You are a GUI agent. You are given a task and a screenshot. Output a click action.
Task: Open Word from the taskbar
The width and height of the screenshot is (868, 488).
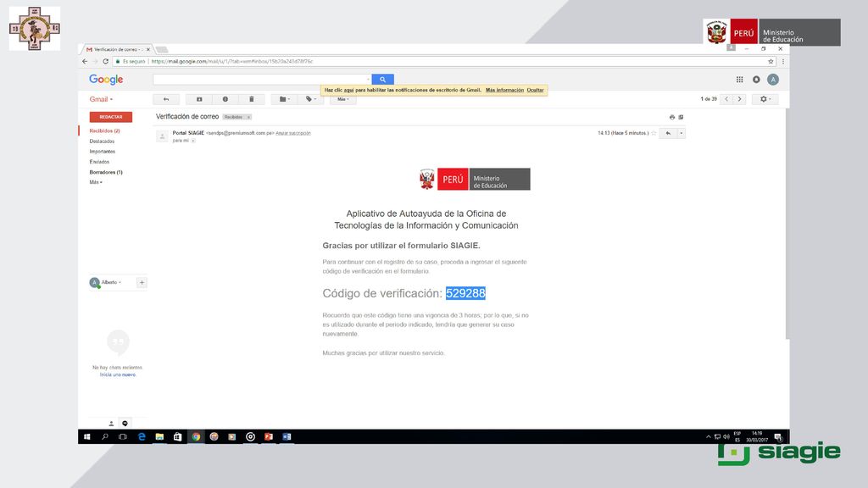(x=287, y=436)
